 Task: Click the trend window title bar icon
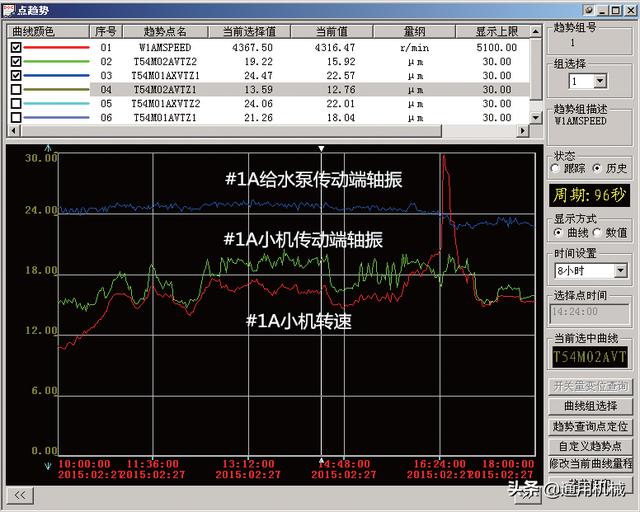click(x=10, y=9)
